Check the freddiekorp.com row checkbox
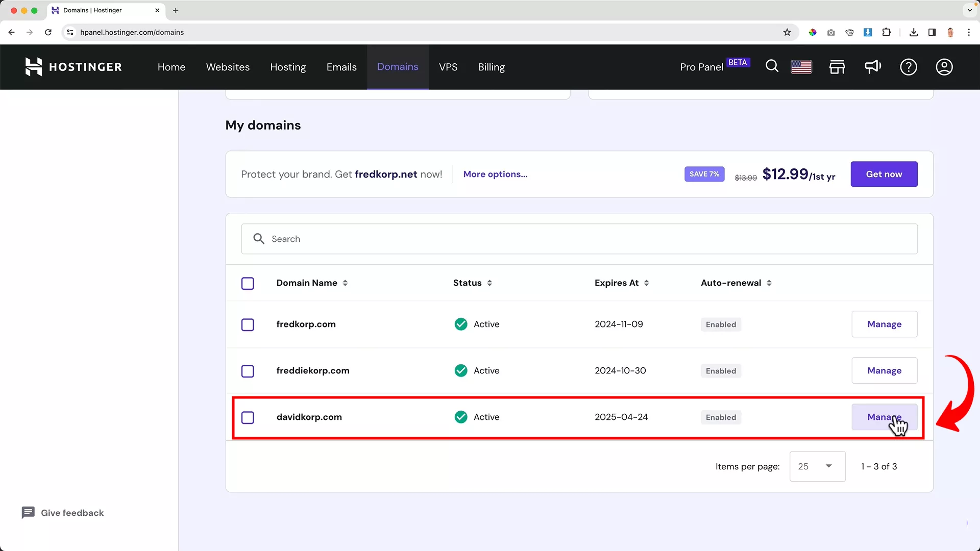Image resolution: width=980 pixels, height=551 pixels. click(248, 371)
